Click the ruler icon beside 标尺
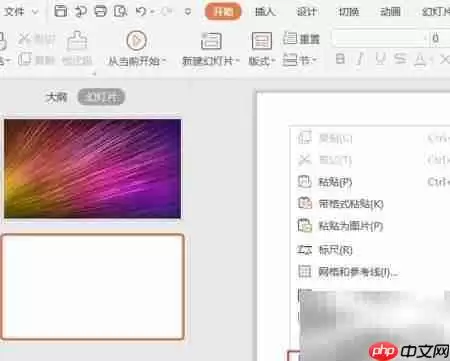 tap(304, 250)
